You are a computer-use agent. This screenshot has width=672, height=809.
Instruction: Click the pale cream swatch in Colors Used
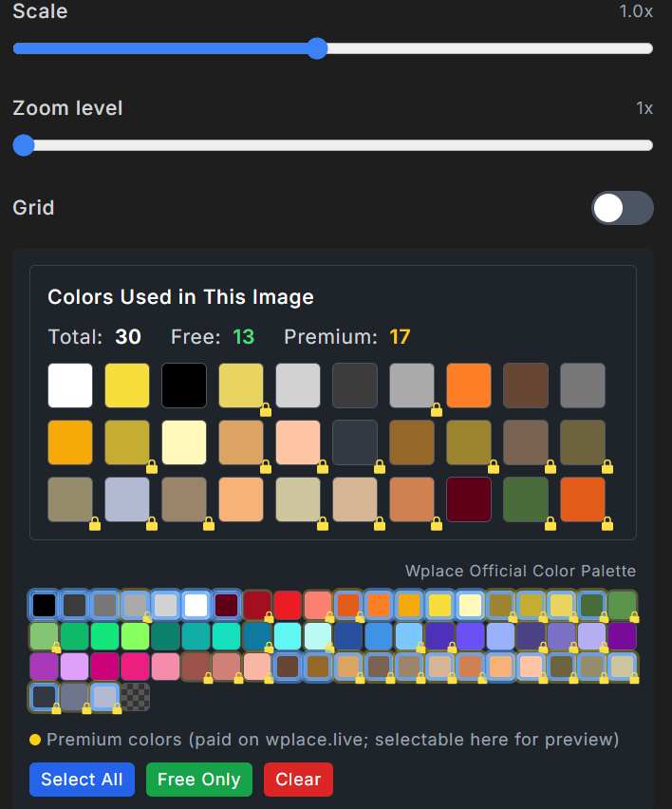pos(184,442)
